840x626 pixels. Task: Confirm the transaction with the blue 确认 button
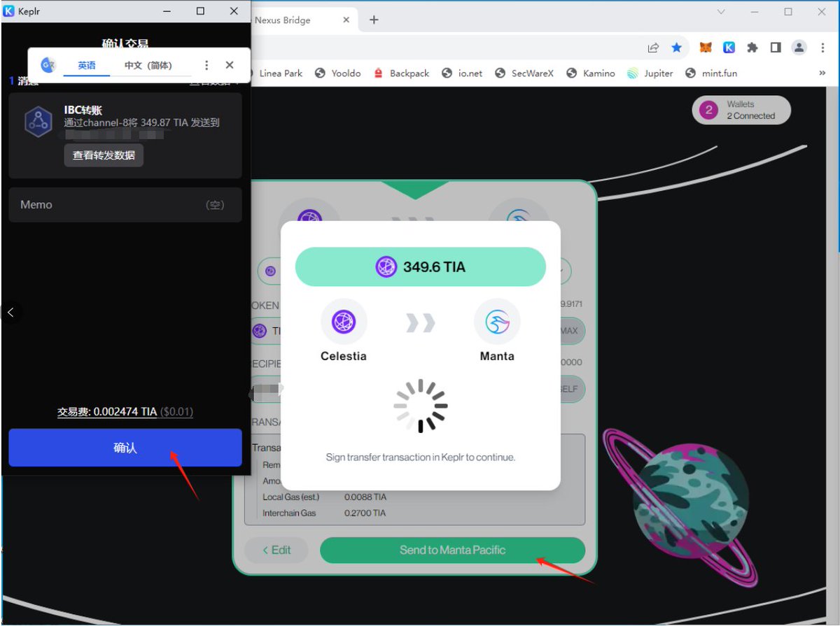pos(125,448)
